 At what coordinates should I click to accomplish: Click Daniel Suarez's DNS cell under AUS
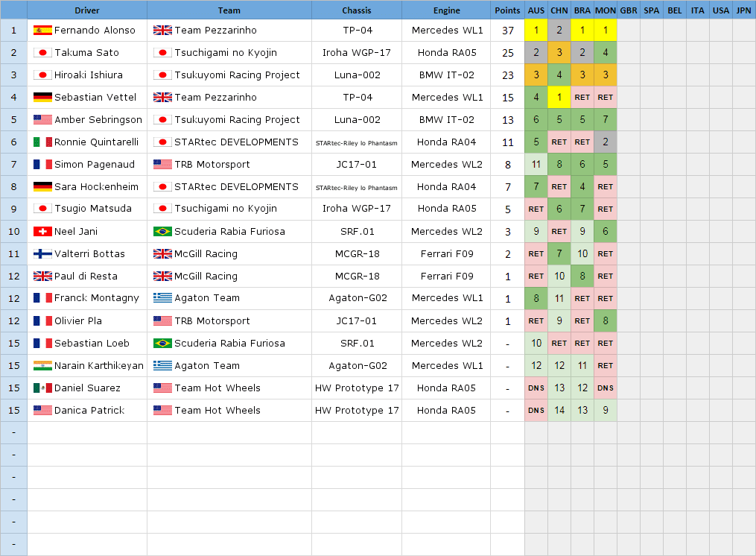click(536, 388)
